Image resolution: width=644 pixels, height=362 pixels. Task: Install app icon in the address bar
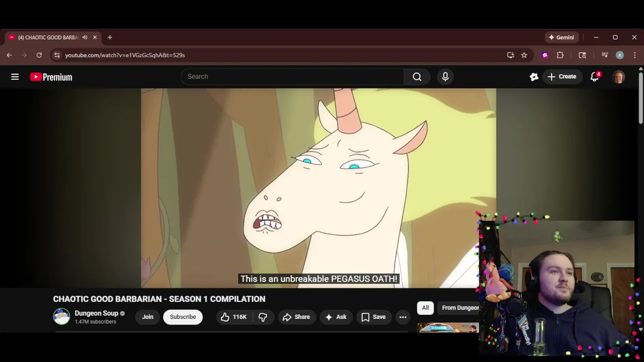[511, 55]
